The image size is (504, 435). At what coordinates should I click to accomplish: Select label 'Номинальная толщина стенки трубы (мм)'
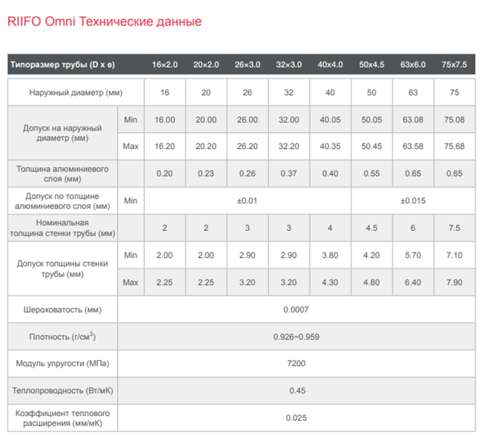[62, 228]
